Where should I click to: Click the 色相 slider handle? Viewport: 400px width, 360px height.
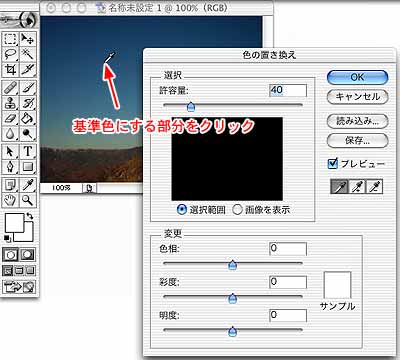232,265
